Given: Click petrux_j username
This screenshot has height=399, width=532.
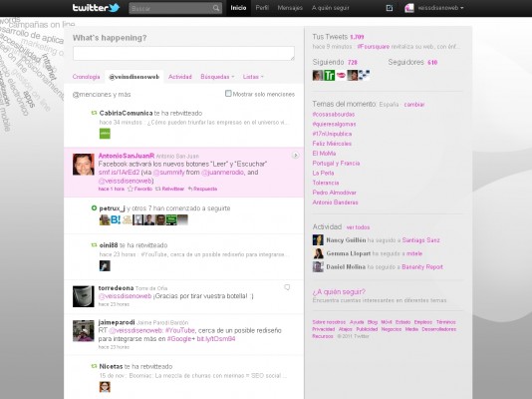Looking at the screenshot, I should click(112, 208).
